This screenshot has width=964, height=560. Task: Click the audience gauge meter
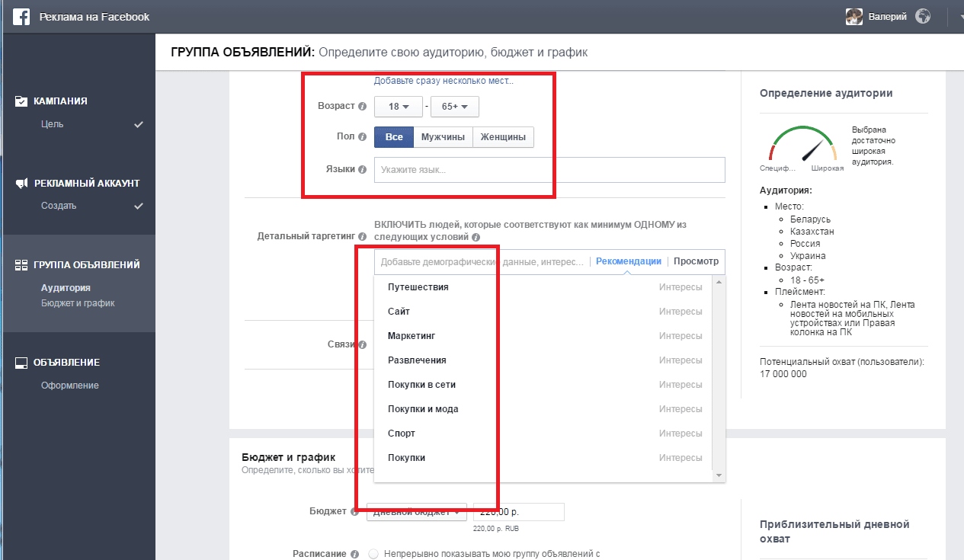[x=802, y=145]
